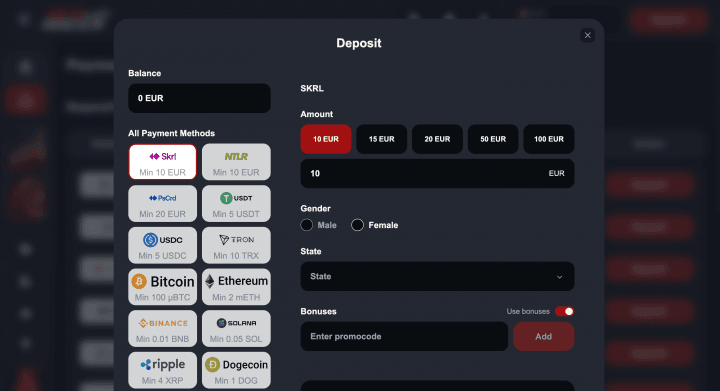
Task: Click the All Payment Methods heading
Action: coord(171,134)
